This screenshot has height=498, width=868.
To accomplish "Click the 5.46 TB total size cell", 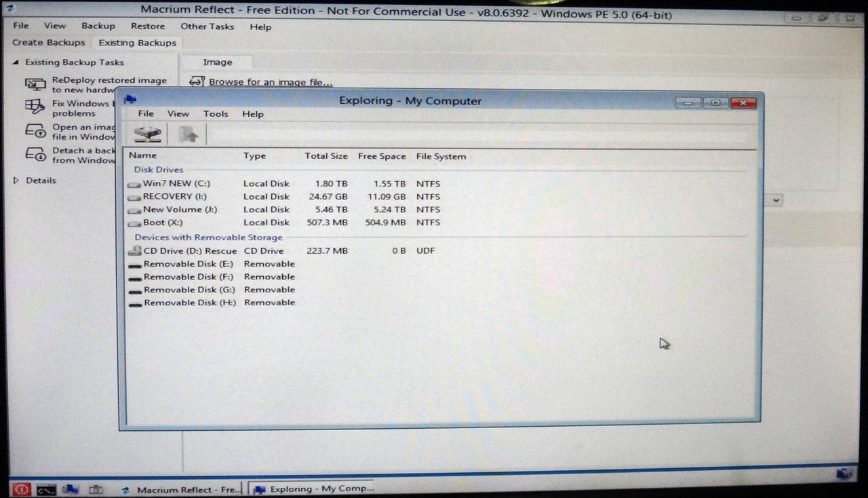I will click(x=332, y=210).
